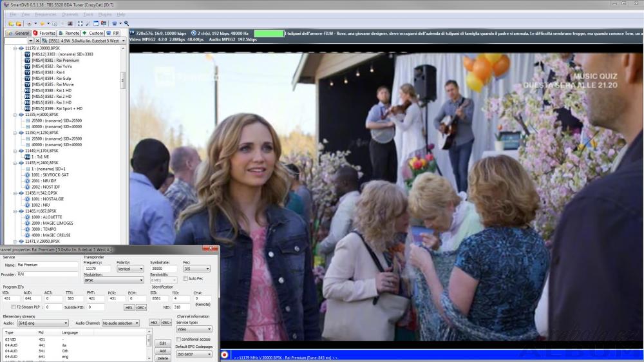Click the audio clock icon in info bar

pyautogui.click(x=194, y=33)
